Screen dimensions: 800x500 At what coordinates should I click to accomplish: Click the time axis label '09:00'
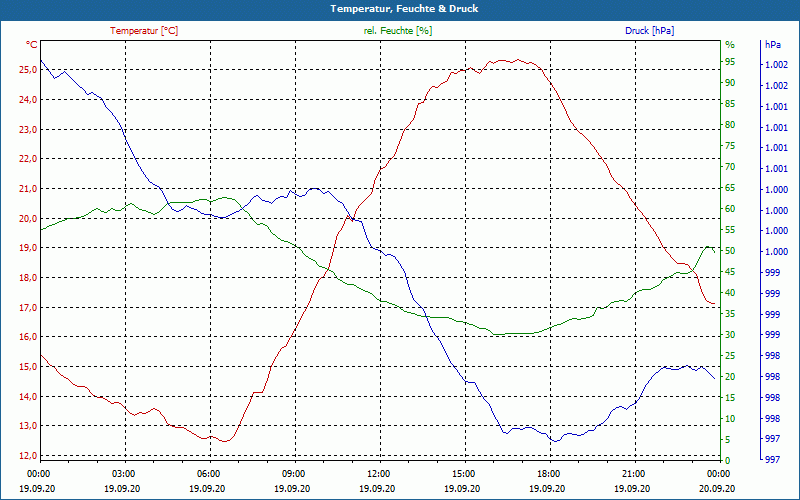point(293,473)
